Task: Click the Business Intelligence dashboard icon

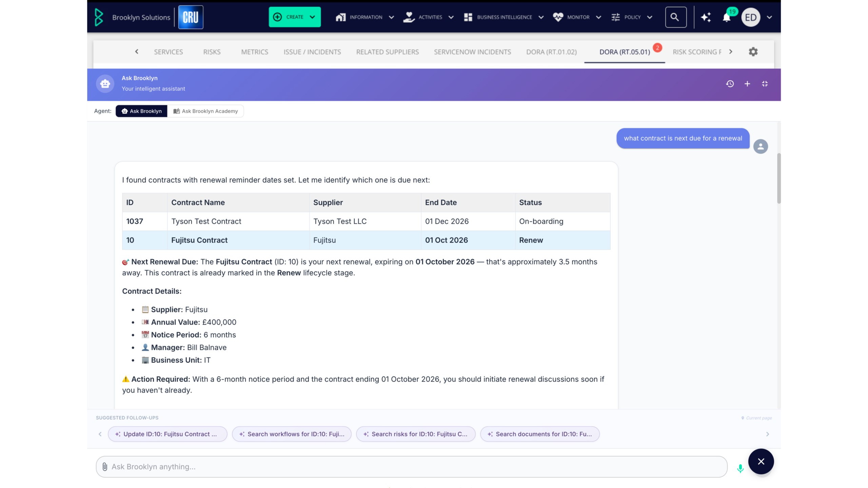Action: [x=468, y=17]
